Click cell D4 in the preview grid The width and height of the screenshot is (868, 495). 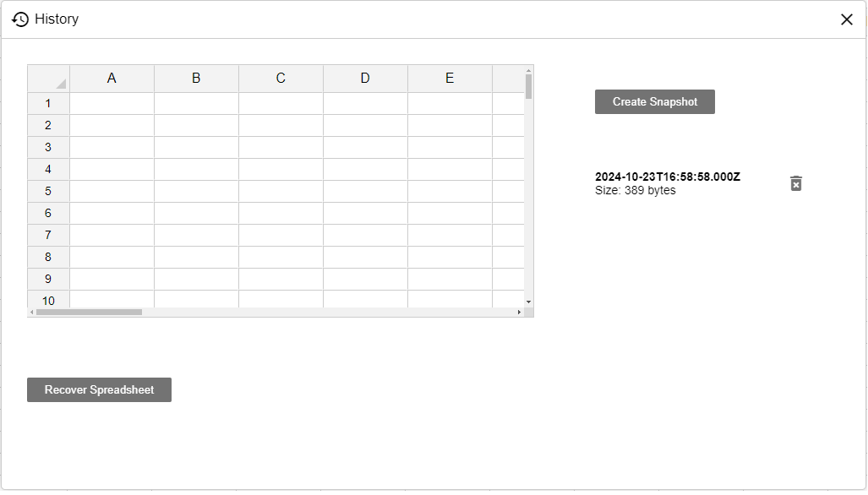tap(365, 169)
